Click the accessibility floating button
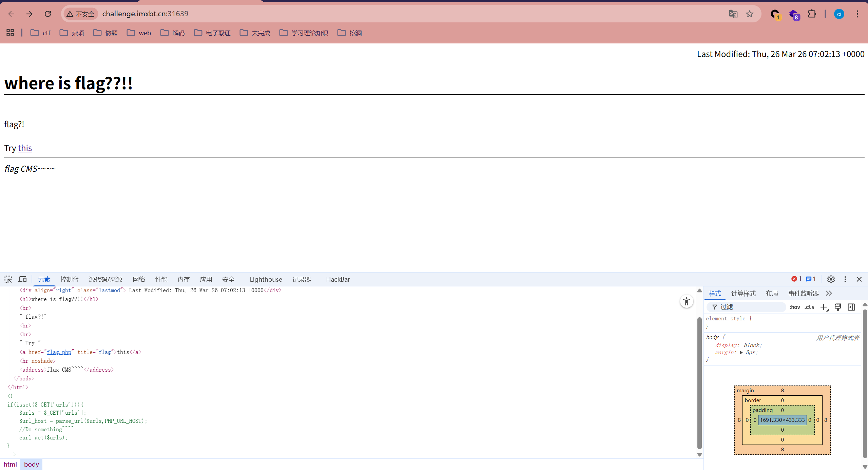Image resolution: width=868 pixels, height=470 pixels. tap(687, 301)
